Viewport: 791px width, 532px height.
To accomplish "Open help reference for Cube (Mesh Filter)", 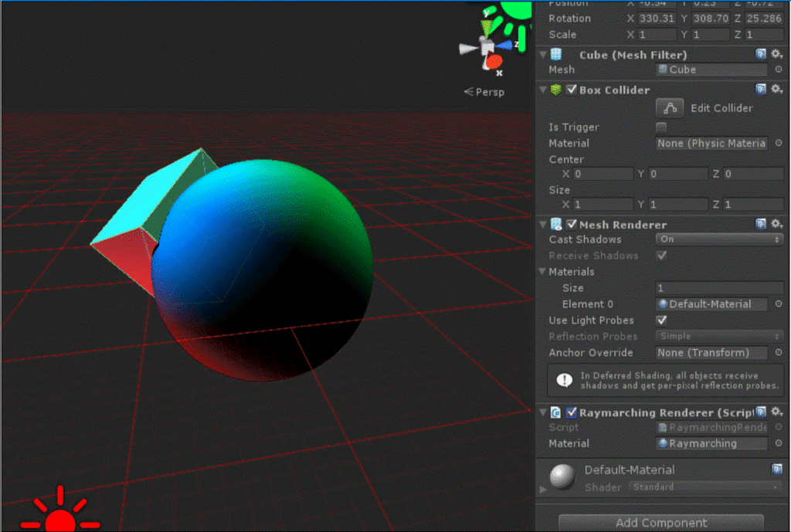I will [x=761, y=54].
